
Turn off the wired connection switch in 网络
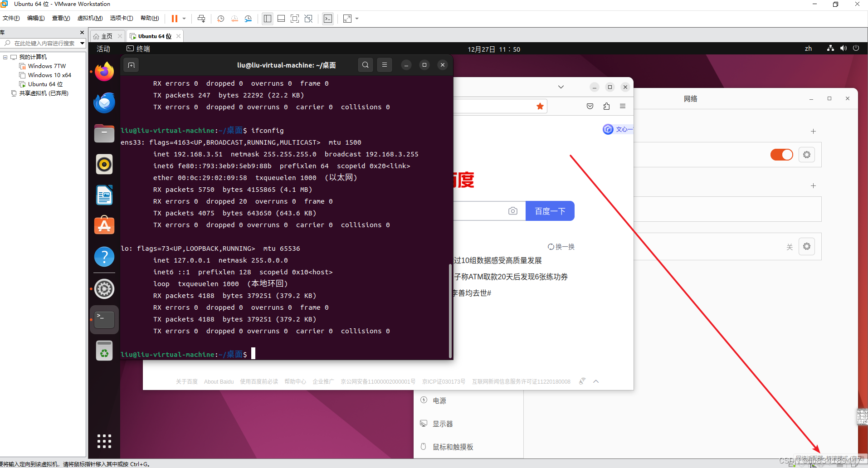[x=782, y=155]
